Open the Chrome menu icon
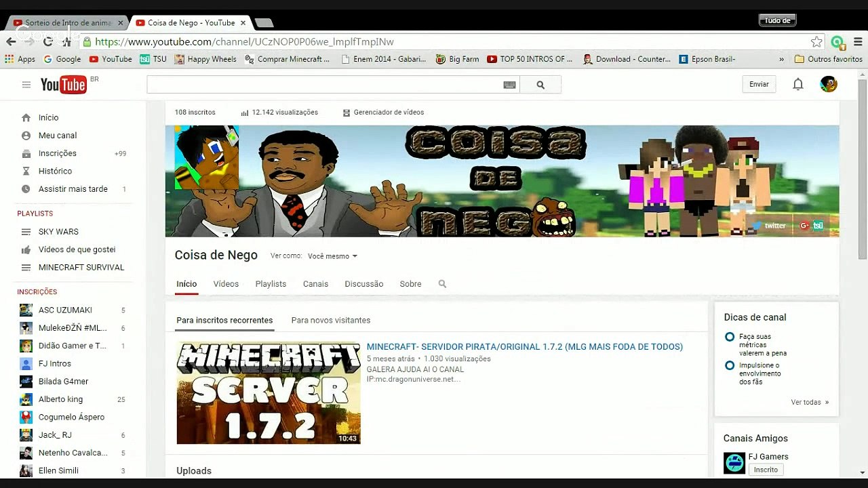The width and height of the screenshot is (868, 488). [x=858, y=42]
